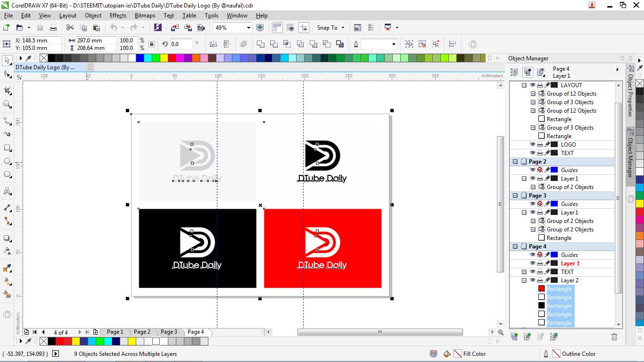This screenshot has width=644, height=362.
Task: Click the Mirror vertically icon
Action: pos(227,44)
